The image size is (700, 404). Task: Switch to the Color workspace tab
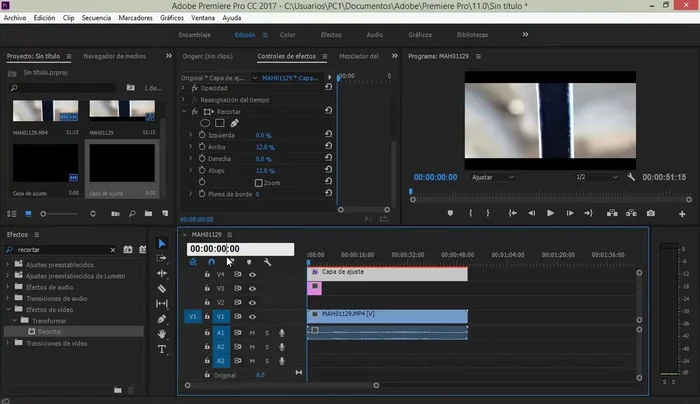click(x=287, y=34)
